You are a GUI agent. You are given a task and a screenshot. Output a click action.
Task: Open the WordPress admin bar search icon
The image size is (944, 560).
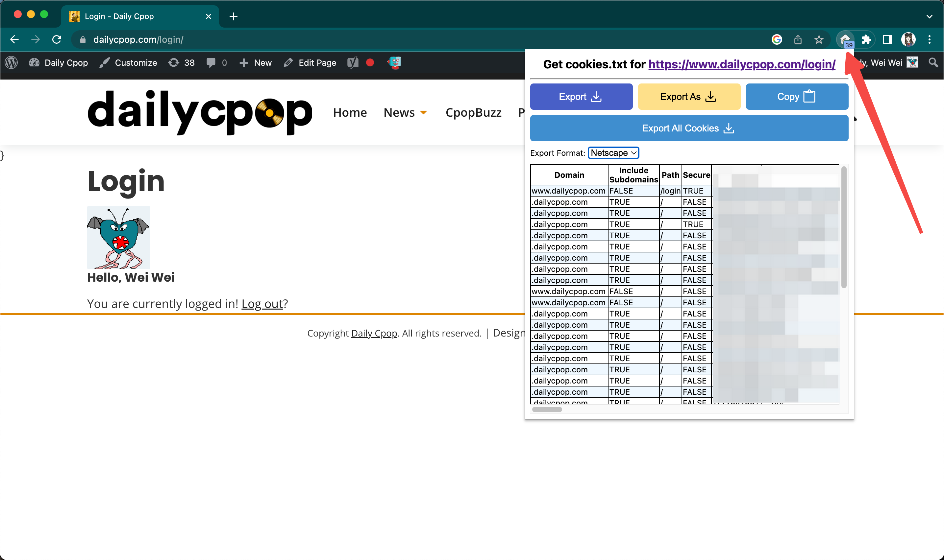point(933,63)
